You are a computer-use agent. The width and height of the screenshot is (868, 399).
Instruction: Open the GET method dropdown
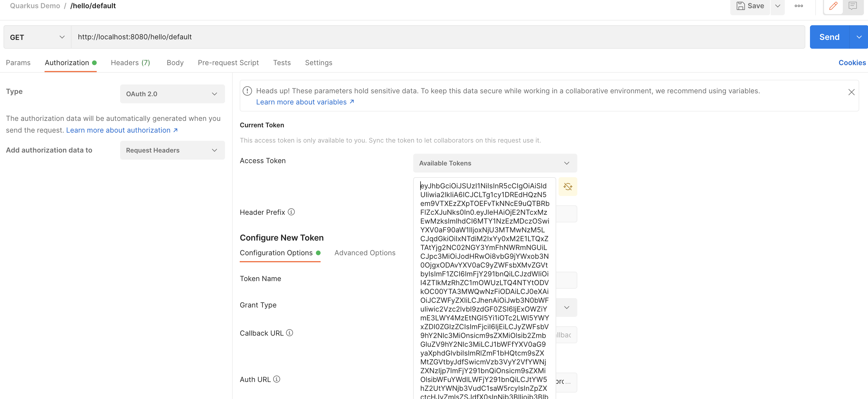(x=37, y=37)
